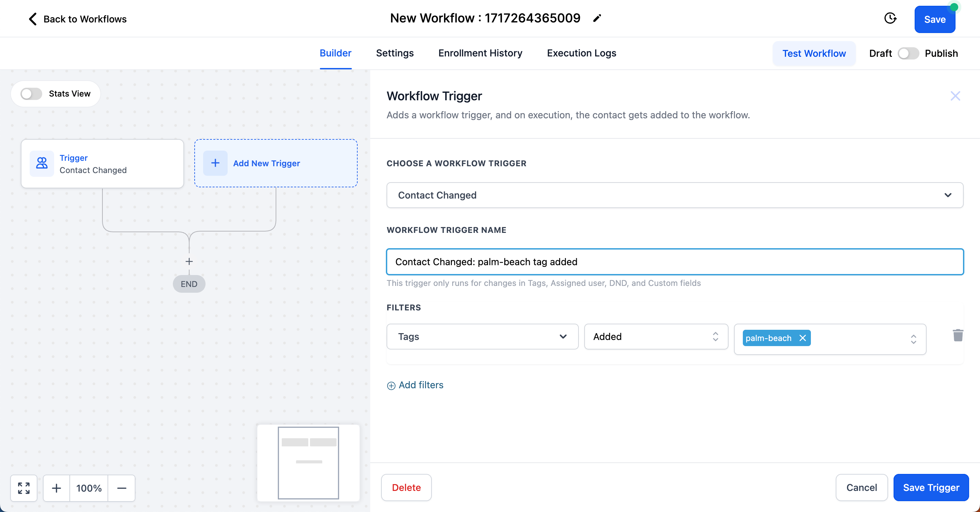Switch to the Settings tab
This screenshot has width=980, height=512.
[394, 53]
